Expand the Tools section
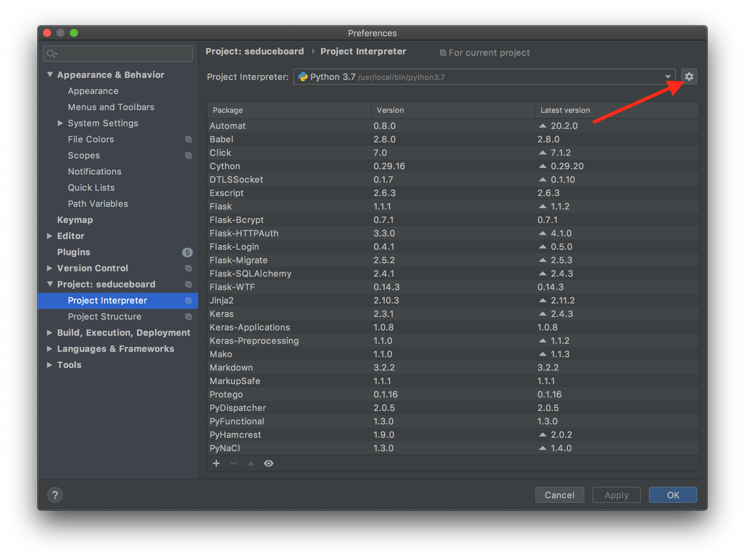 click(x=49, y=365)
